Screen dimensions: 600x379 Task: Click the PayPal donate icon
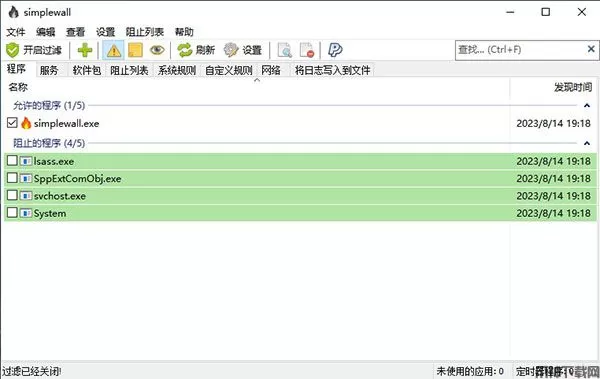coord(335,50)
